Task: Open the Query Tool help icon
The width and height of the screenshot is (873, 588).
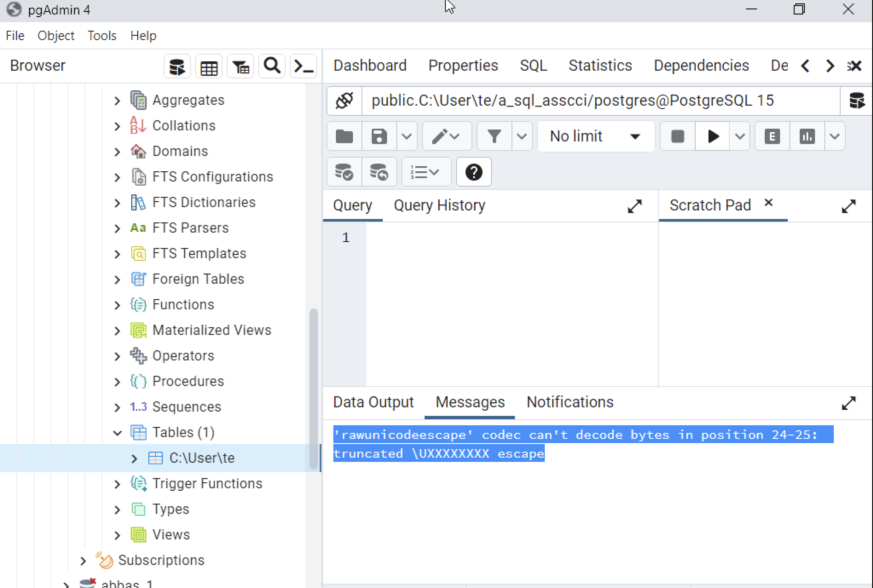Action: tap(473, 172)
